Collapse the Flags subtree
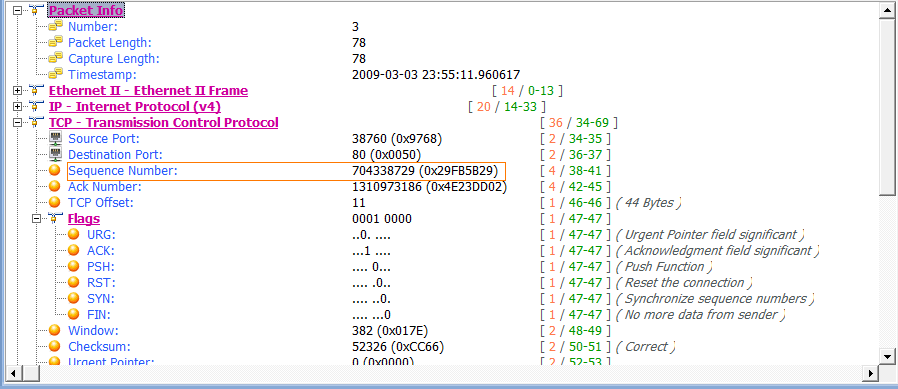The width and height of the screenshot is (898, 389). [x=37, y=219]
